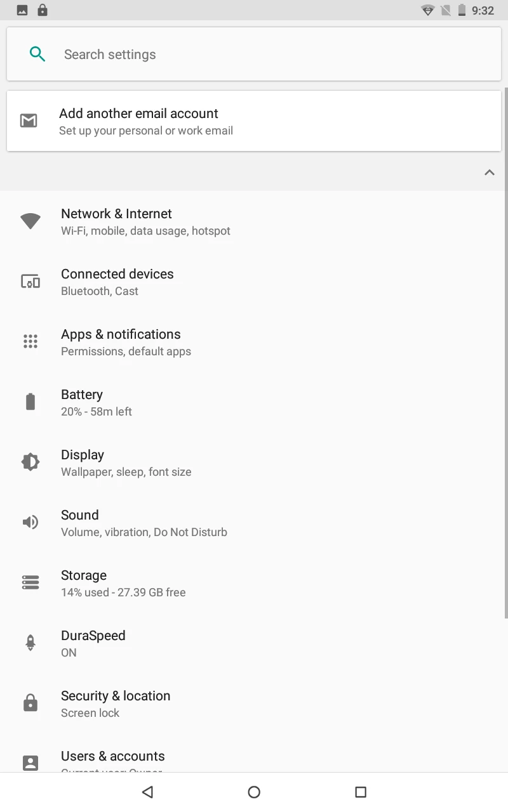Tap the Display brightness icon
508x812 pixels.
(30, 462)
